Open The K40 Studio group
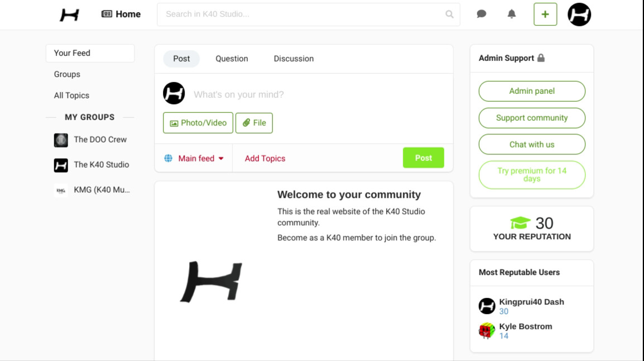 [x=101, y=165]
